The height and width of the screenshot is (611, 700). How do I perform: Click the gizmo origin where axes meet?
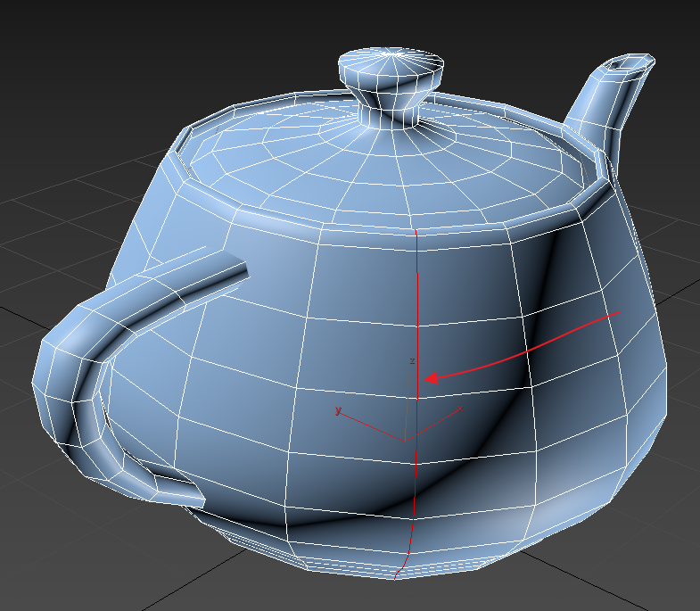click(405, 440)
